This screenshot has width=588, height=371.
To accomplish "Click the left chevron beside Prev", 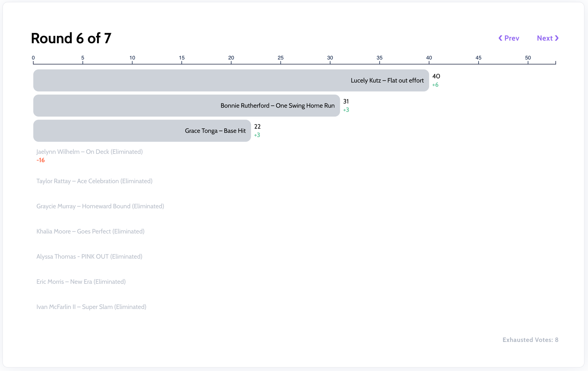I will point(500,38).
